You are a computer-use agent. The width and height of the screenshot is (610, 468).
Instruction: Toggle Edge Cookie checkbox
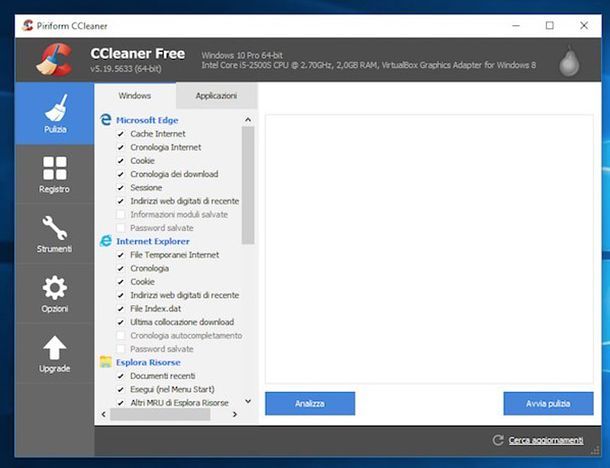click(x=121, y=161)
